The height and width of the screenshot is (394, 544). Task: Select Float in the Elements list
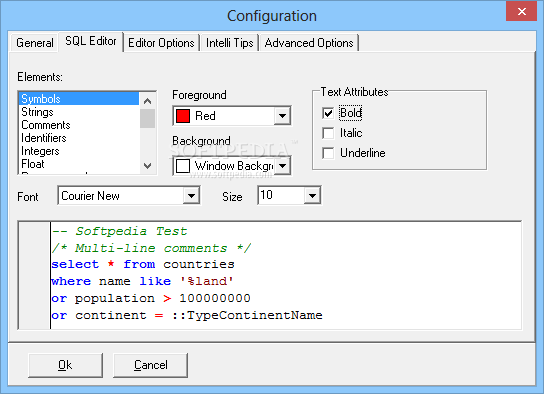[x=79, y=164]
